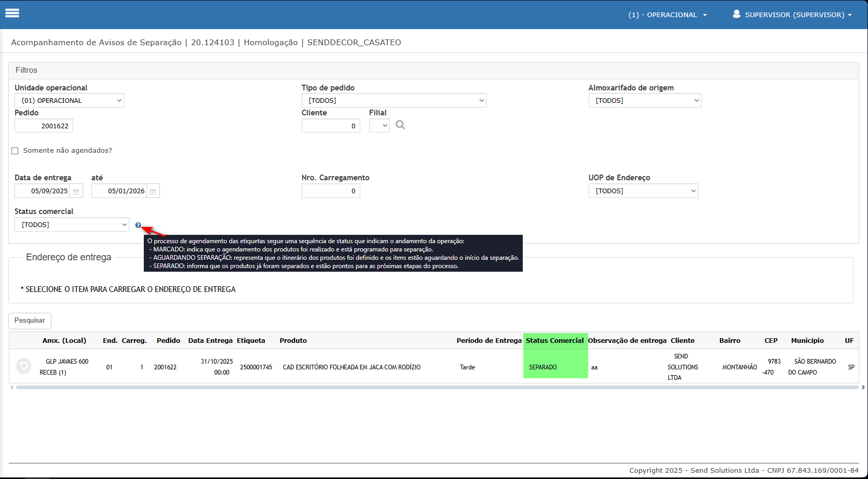Image resolution: width=868 pixels, height=479 pixels.
Task: Expand the Almoxarifado de origem dropdown
Action: pyautogui.click(x=644, y=101)
